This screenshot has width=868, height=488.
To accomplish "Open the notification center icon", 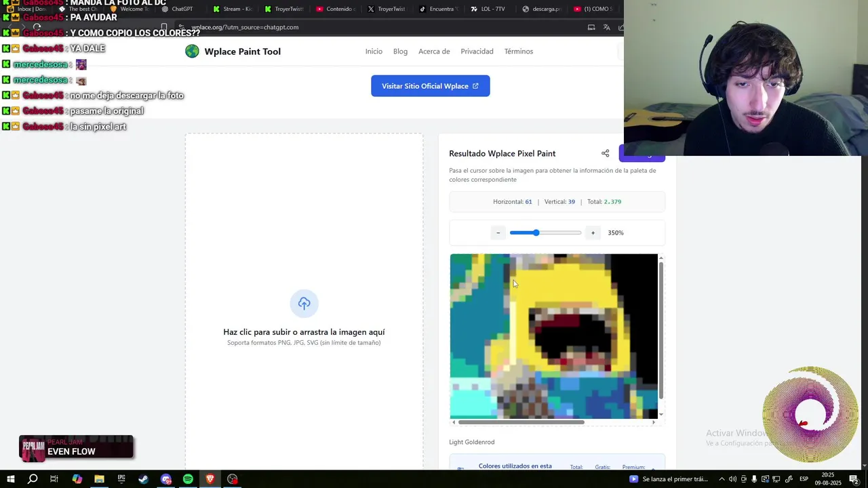I will pos(854,479).
